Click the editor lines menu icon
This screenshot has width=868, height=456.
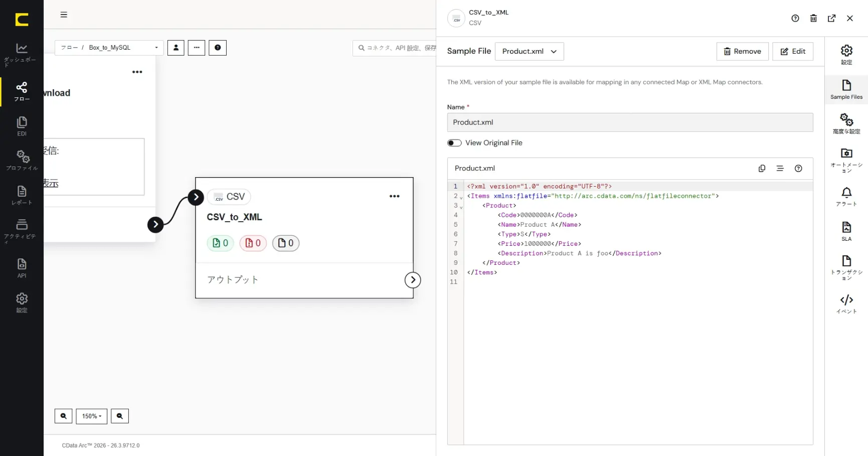(x=780, y=169)
